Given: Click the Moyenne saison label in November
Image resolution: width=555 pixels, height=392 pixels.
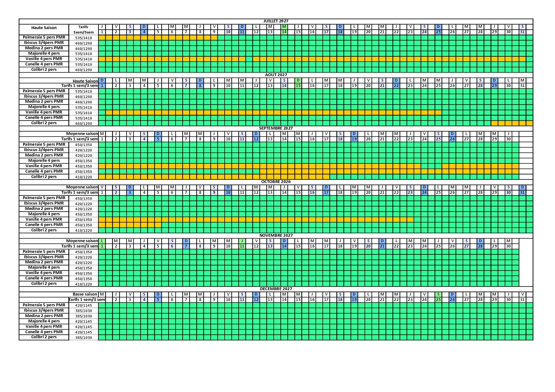Looking at the screenshot, I should (82, 241).
